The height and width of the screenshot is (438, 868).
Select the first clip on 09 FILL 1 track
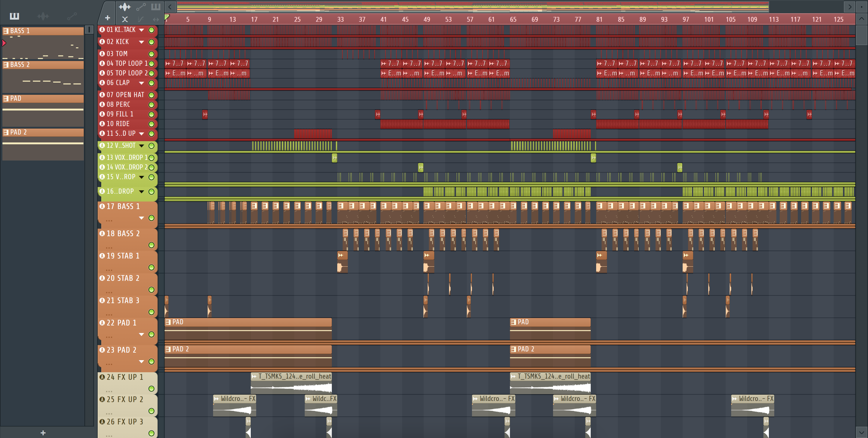pyautogui.click(x=205, y=114)
